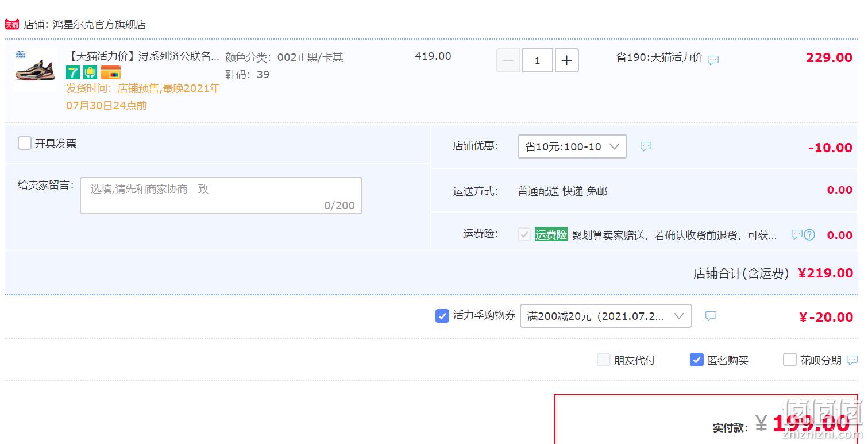Click the store discount amount -10.00

point(830,148)
